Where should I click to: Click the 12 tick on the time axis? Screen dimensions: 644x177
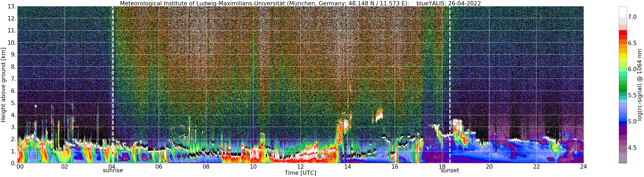point(300,166)
